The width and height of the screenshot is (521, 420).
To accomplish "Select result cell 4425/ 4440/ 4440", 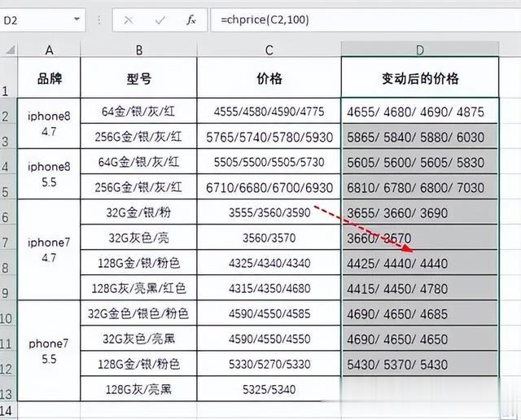I will coord(420,262).
